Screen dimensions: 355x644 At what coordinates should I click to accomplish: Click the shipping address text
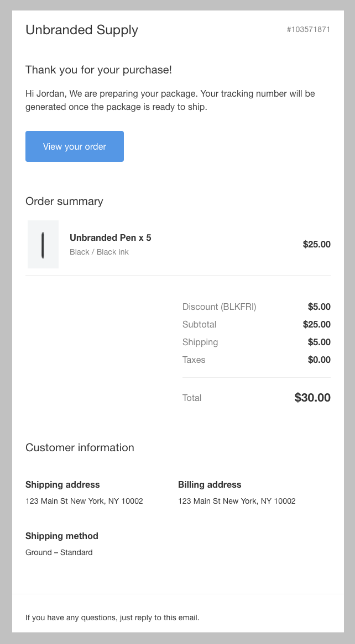[x=85, y=501]
